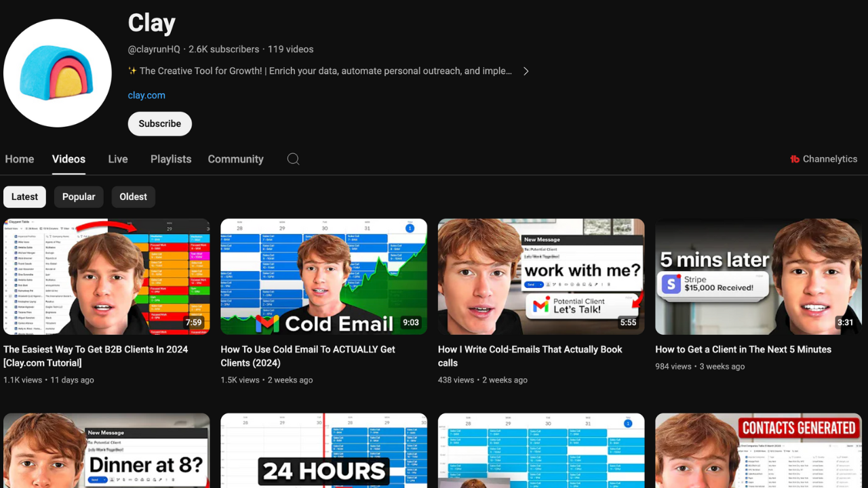The height and width of the screenshot is (488, 868).
Task: Click the '2.6K subscribers' text
Action: tap(224, 49)
